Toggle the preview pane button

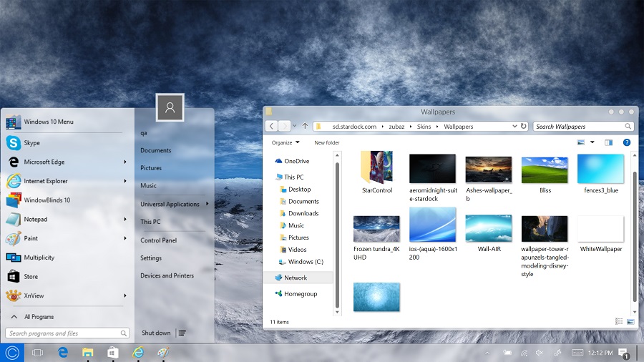(608, 142)
